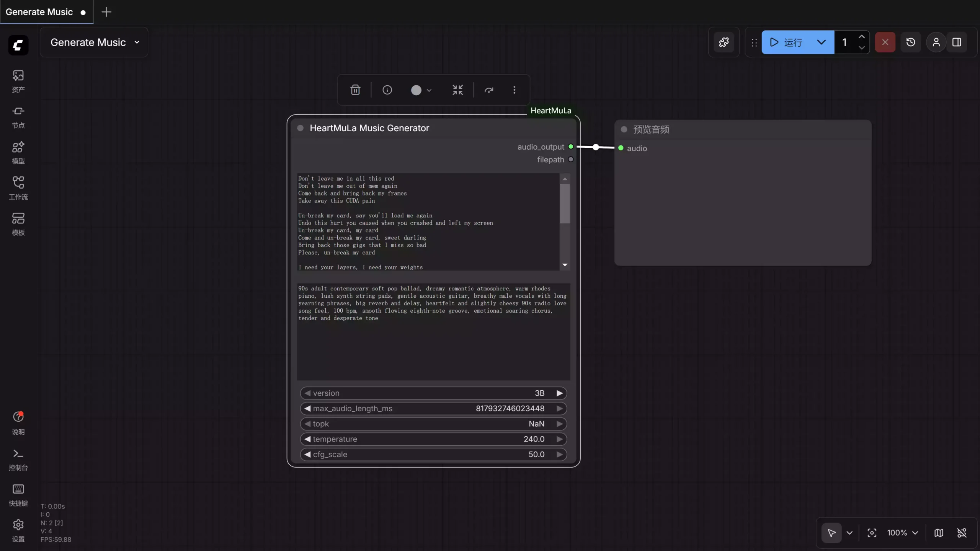Toggle the minimap
This screenshot has height=551, width=980.
tap(939, 533)
